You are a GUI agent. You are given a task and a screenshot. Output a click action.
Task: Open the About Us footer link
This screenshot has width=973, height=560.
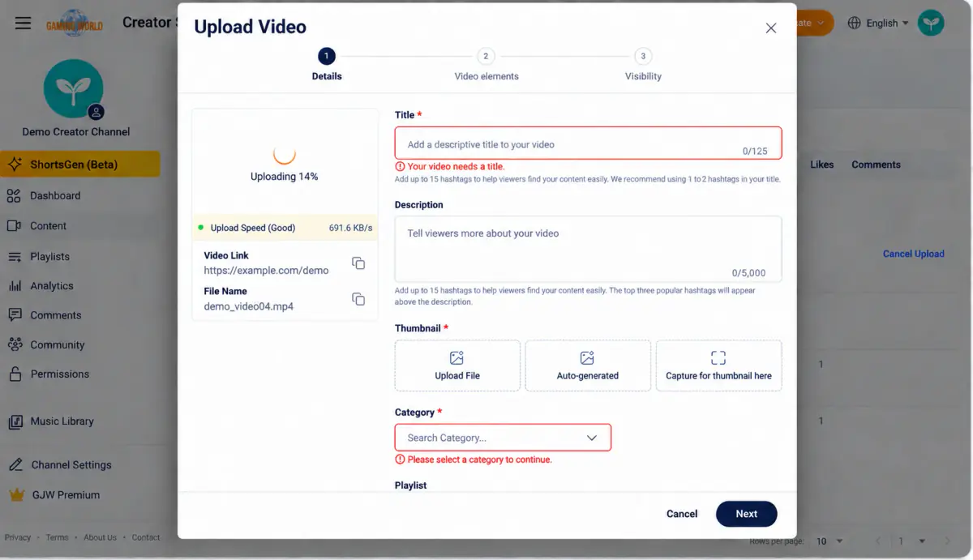(101, 537)
